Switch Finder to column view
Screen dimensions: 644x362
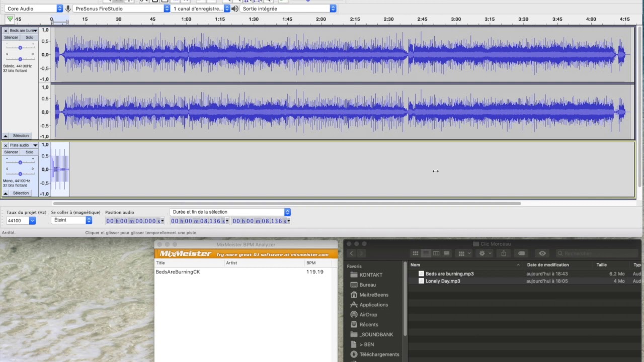tap(436, 253)
